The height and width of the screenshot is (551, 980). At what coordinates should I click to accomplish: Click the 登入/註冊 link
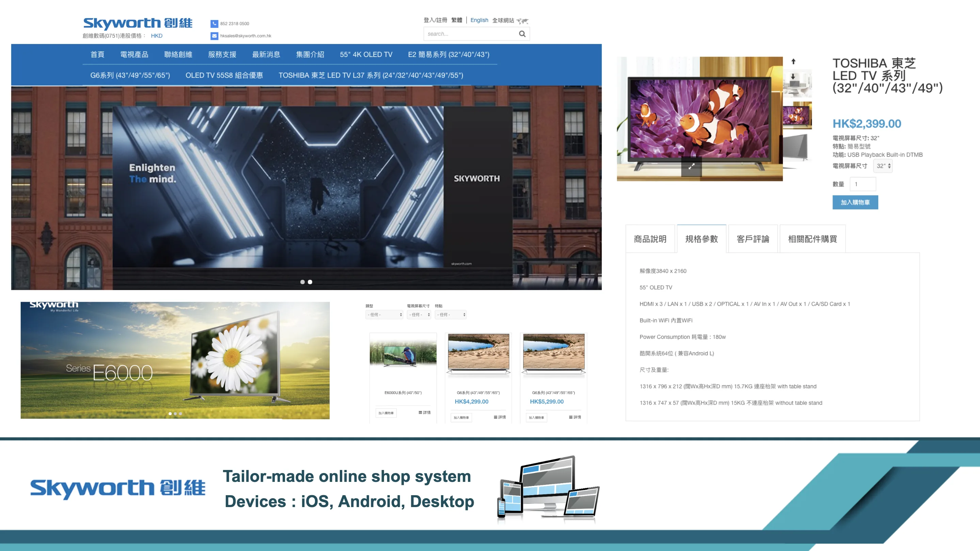click(x=435, y=20)
